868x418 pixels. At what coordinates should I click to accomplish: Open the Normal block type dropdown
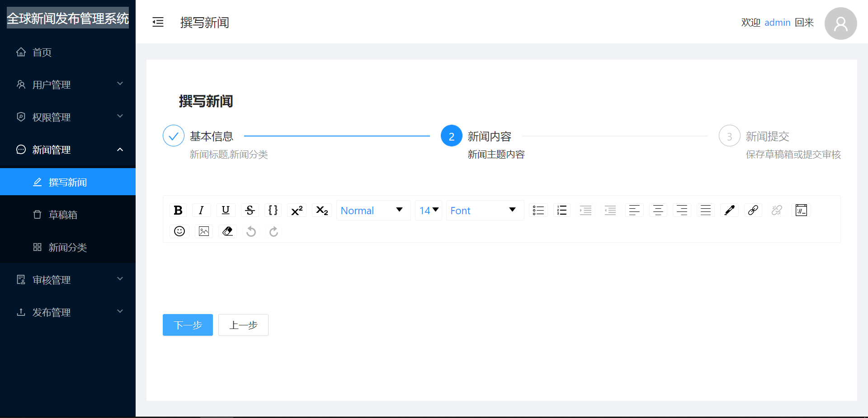click(373, 210)
